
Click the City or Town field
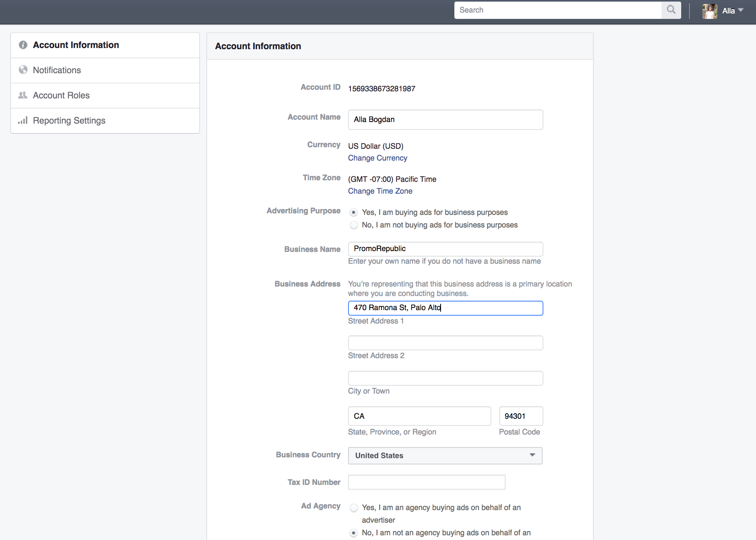pyautogui.click(x=445, y=378)
